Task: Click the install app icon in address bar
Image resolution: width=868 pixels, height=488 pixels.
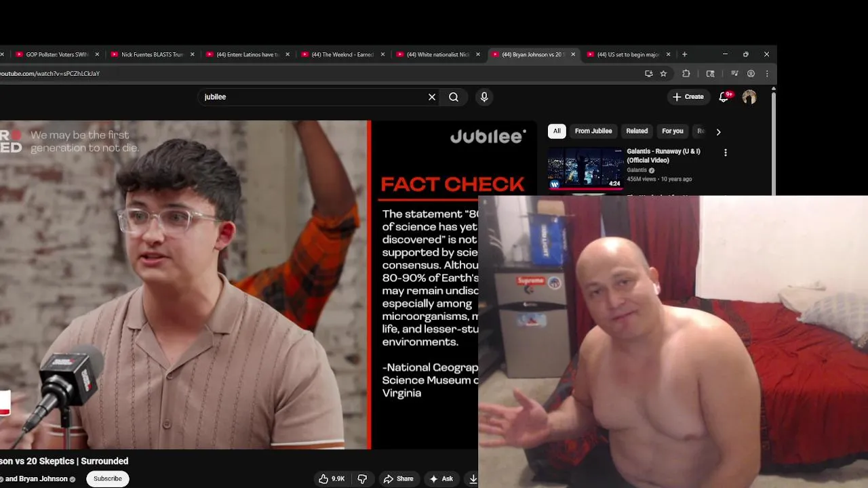Action: coord(649,73)
